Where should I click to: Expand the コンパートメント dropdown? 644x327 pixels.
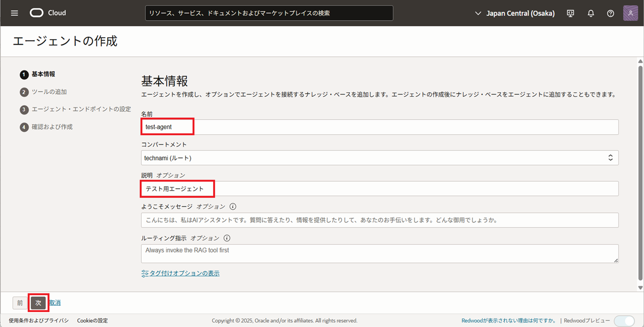pyautogui.click(x=380, y=158)
